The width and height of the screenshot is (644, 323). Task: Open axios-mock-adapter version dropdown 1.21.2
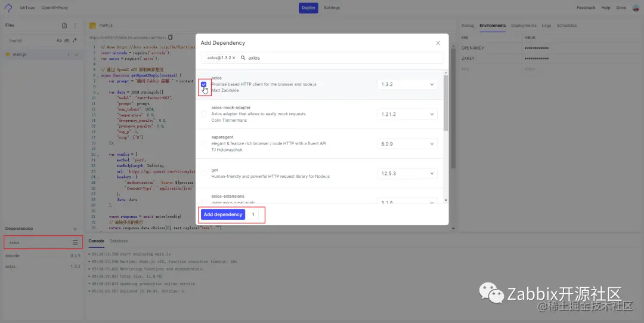point(407,114)
